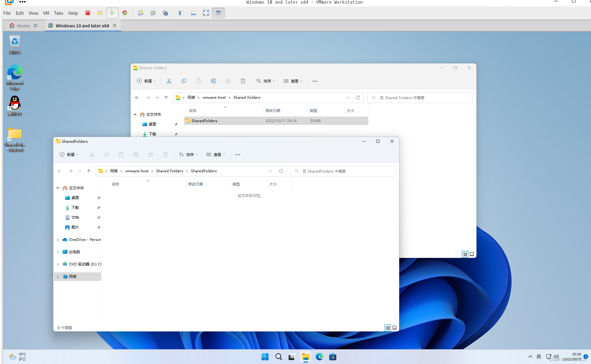Open Microsoft Store from taskbar

[333, 357]
